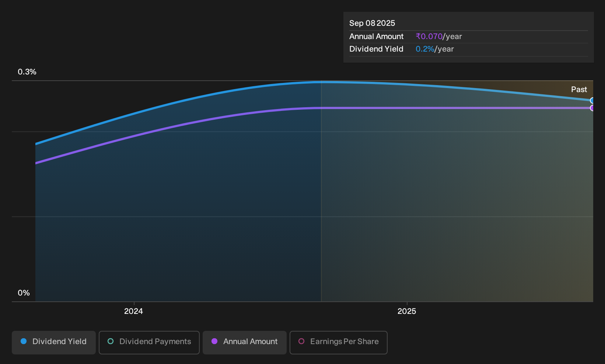Click the teal Dividend Payments legend circle
This screenshot has height=364, width=605.
tap(111, 341)
